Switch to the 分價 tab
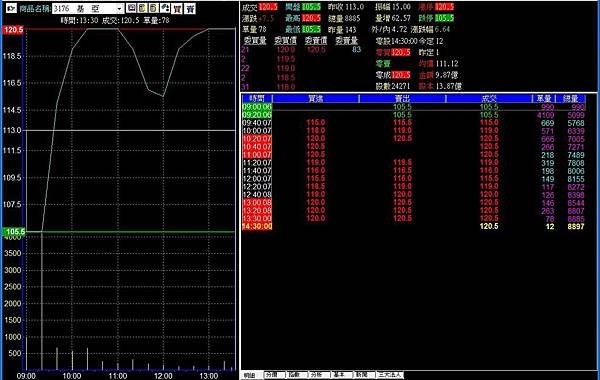This screenshot has width=600, height=380. [x=275, y=375]
